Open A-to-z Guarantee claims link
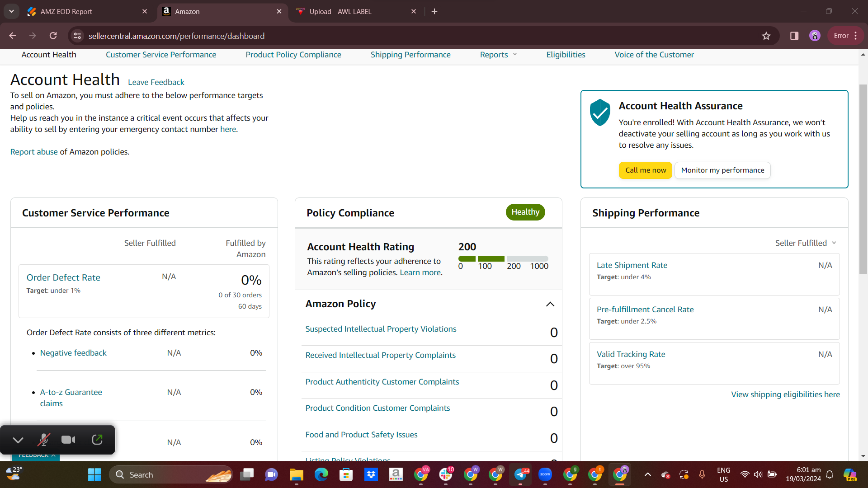The image size is (868, 488). (71, 398)
